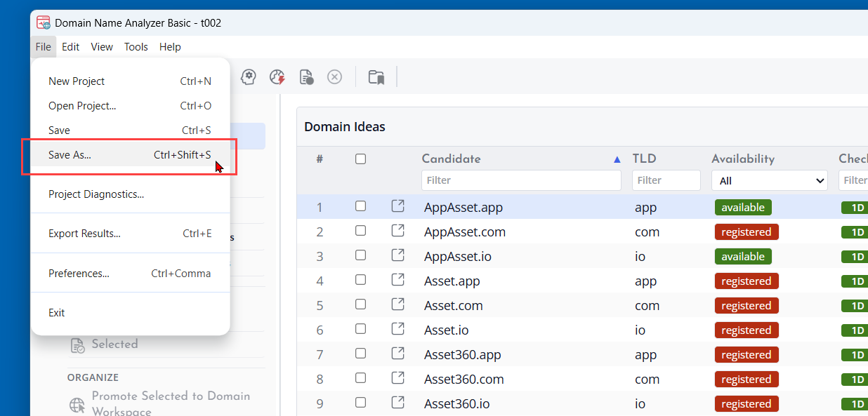Check the box for Asset.app row

(x=360, y=280)
